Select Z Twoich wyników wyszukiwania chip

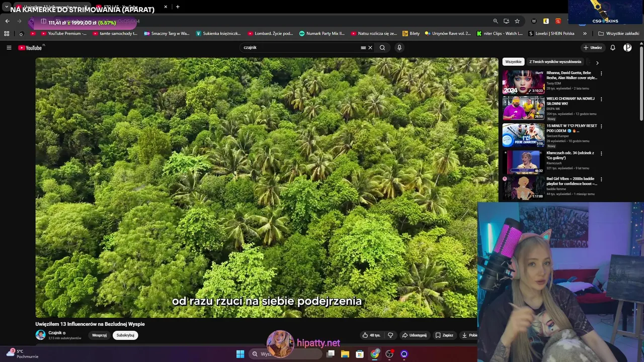555,62
